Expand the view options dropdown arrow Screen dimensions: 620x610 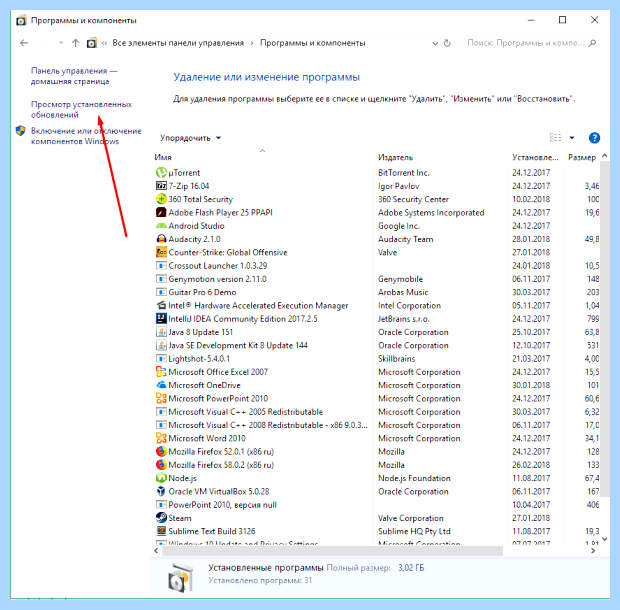[572, 138]
